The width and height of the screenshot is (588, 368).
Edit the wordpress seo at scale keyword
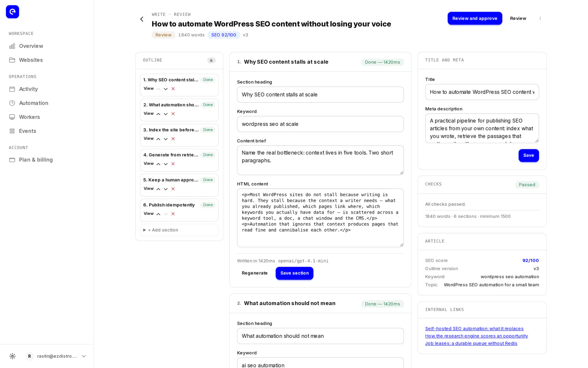(x=320, y=124)
